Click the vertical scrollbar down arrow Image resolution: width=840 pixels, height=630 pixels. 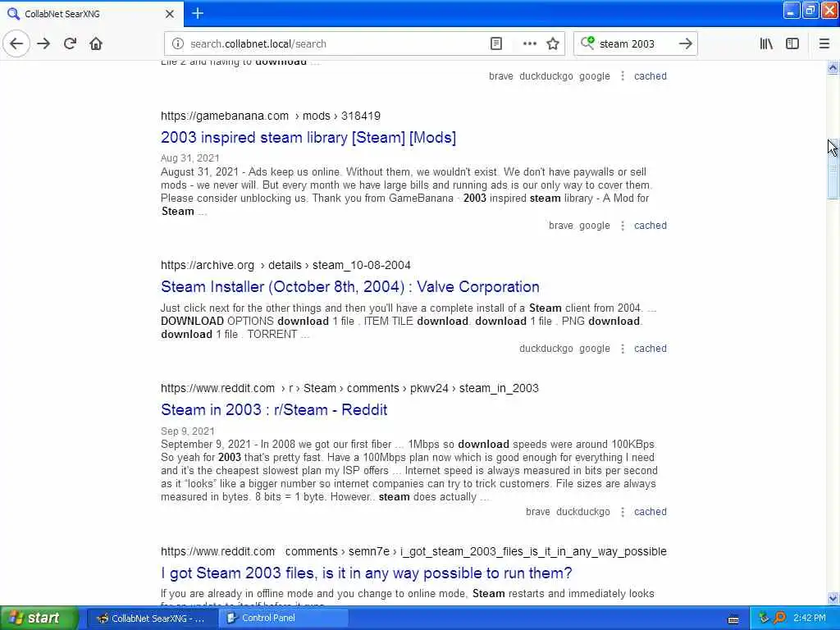833,598
